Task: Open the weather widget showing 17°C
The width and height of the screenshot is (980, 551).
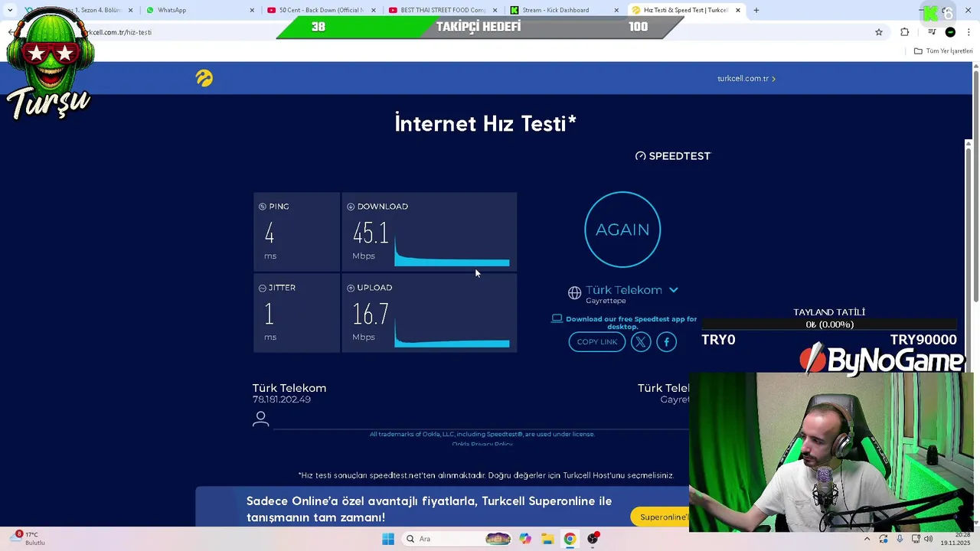Action: [x=29, y=538]
